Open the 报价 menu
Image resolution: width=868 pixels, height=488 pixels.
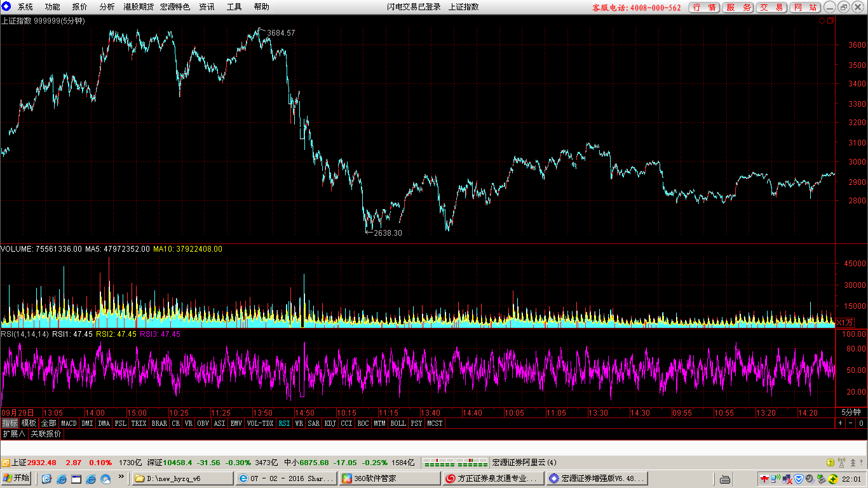tap(80, 7)
